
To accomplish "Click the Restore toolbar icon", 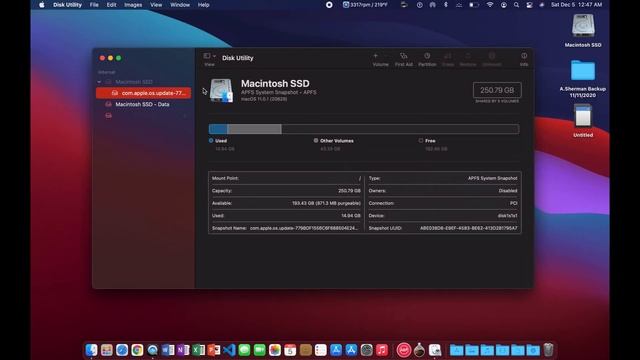I will (468, 56).
